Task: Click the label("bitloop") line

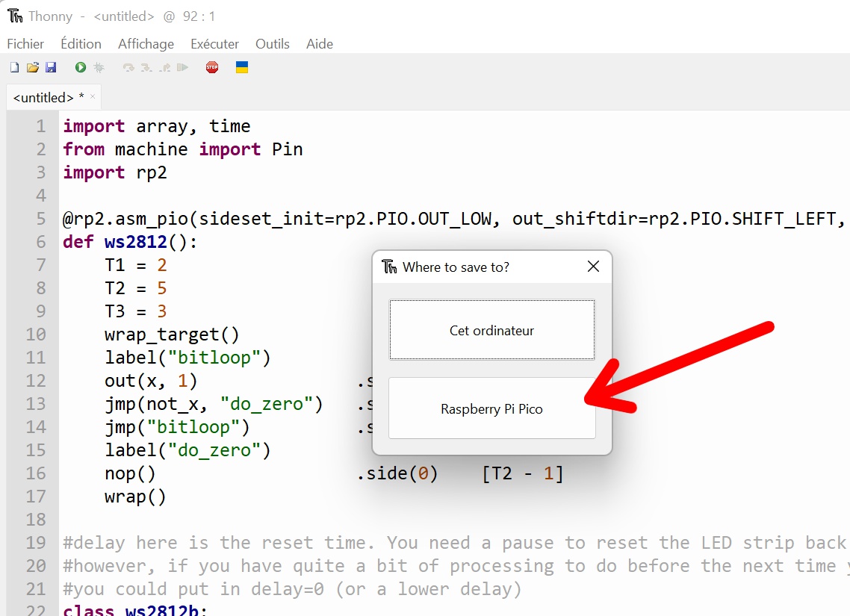Action: pos(187,358)
